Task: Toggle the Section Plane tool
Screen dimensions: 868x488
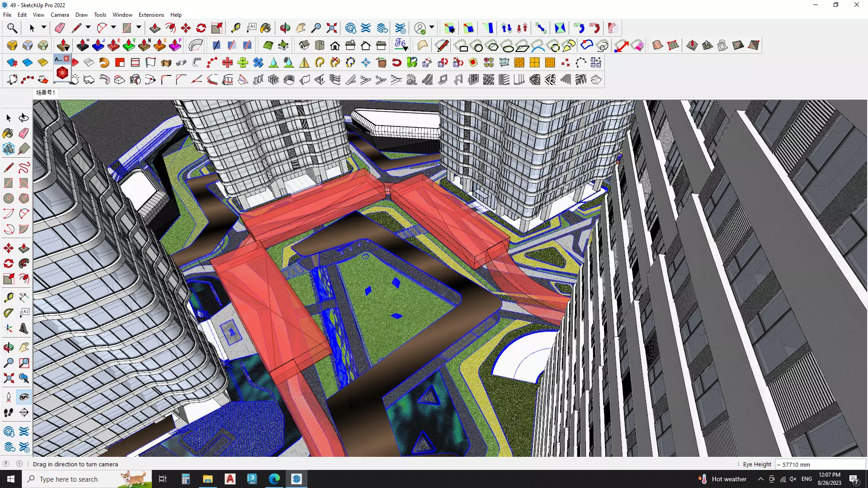Action: pos(24,412)
